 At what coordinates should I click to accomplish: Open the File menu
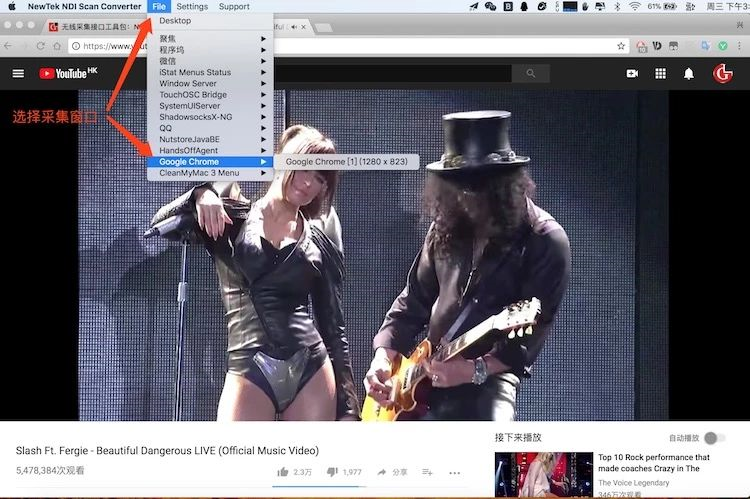(x=159, y=6)
